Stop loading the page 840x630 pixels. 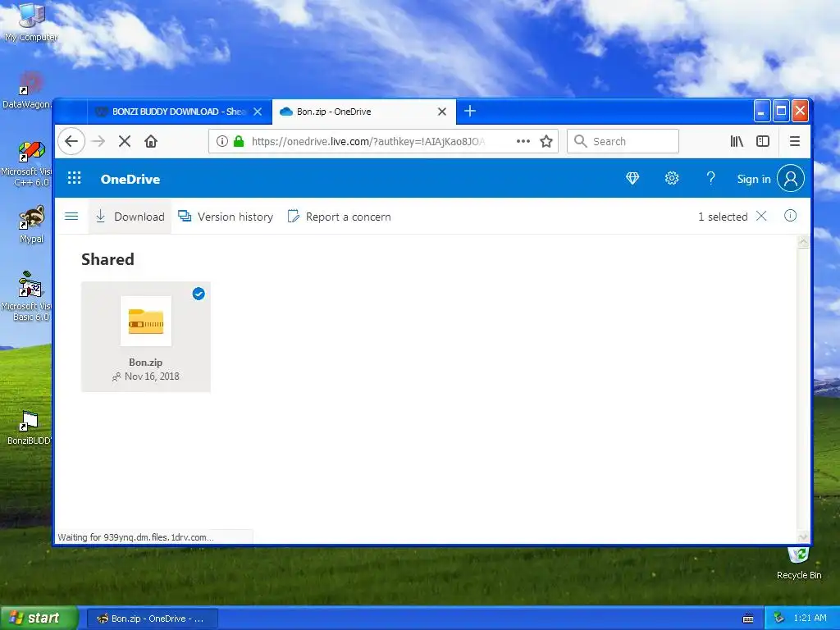(x=125, y=141)
